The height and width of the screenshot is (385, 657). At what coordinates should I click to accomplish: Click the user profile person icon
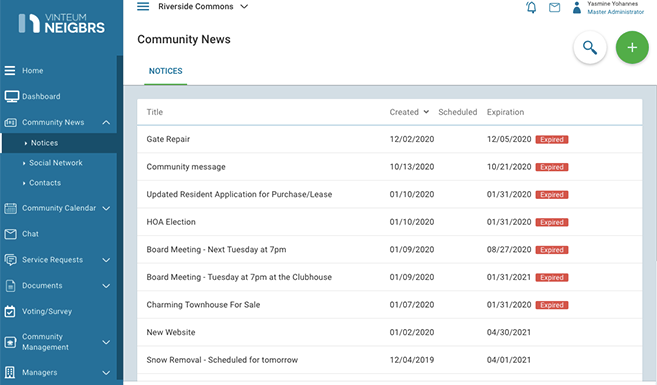click(577, 7)
